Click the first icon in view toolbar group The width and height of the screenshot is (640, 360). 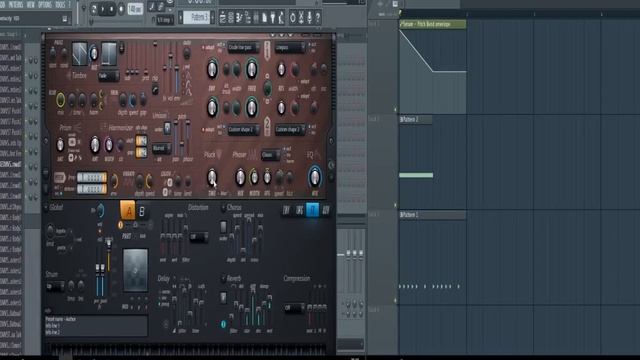pos(223,18)
